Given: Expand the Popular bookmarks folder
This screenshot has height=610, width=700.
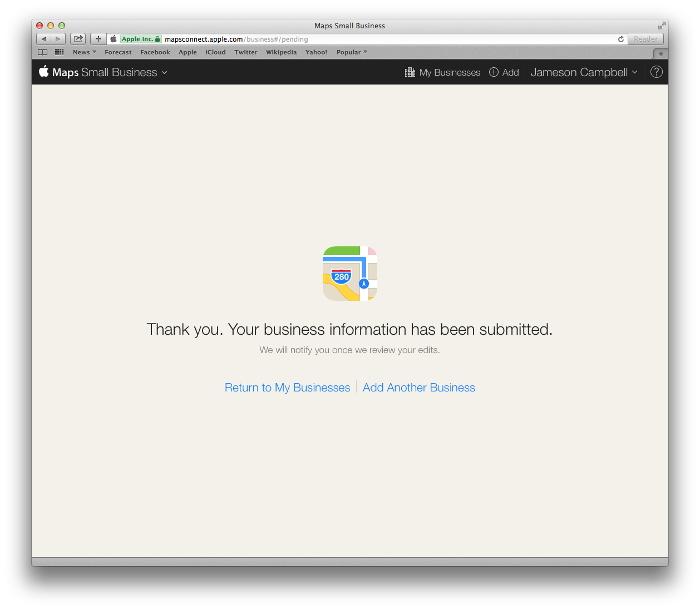Looking at the screenshot, I should click(x=352, y=52).
